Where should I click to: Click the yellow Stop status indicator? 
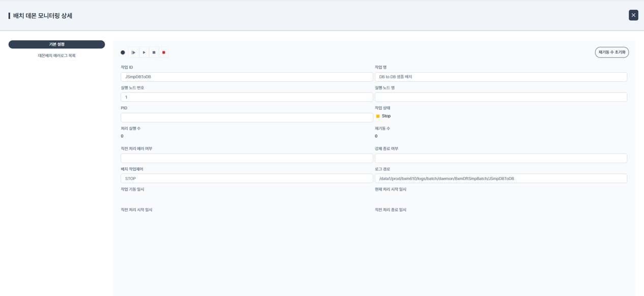coord(378,116)
